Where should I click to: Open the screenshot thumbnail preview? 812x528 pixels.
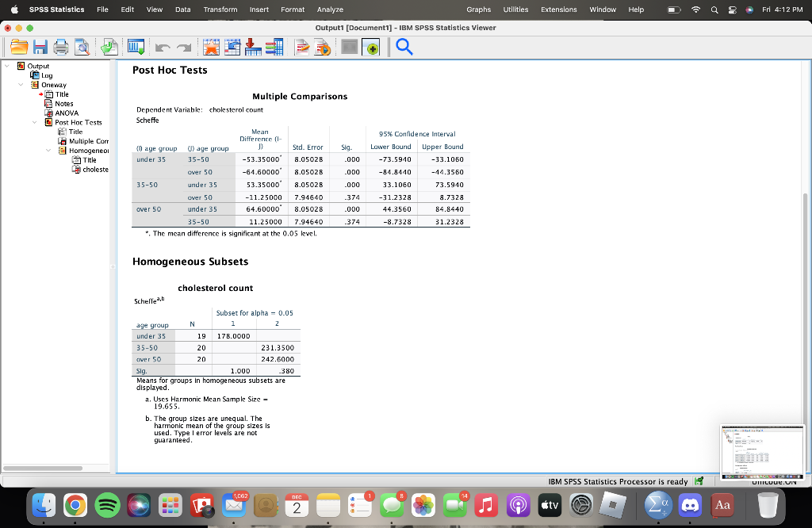pyautogui.click(x=762, y=453)
